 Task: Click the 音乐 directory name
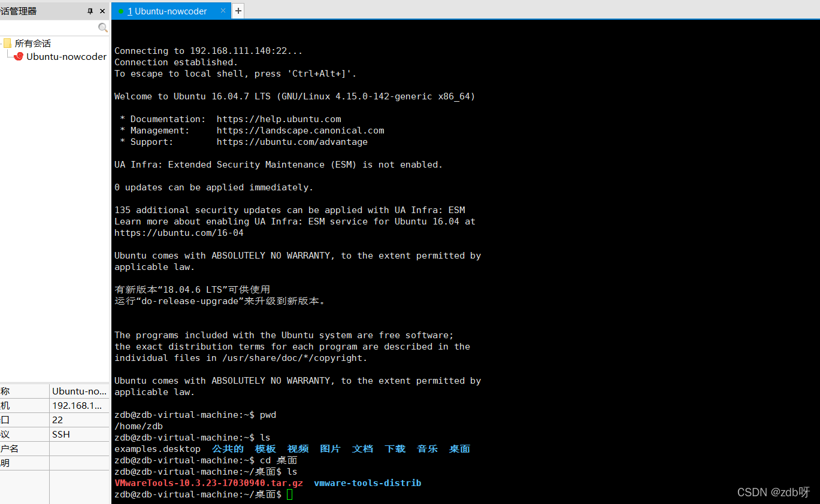(x=427, y=449)
